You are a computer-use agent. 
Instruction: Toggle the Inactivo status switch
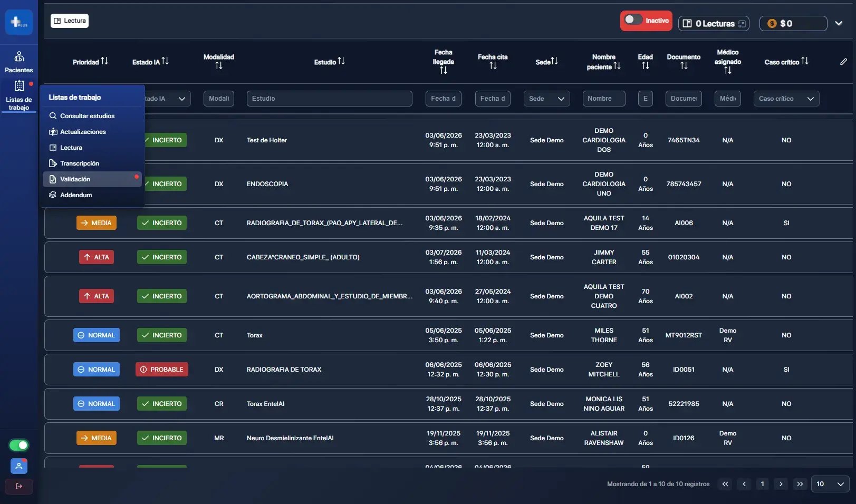(633, 20)
